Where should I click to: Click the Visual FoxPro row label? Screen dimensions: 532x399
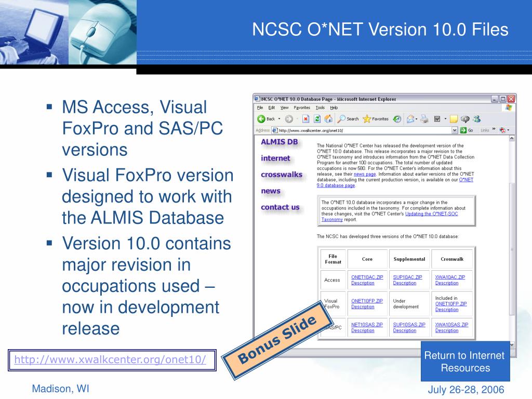click(332, 303)
